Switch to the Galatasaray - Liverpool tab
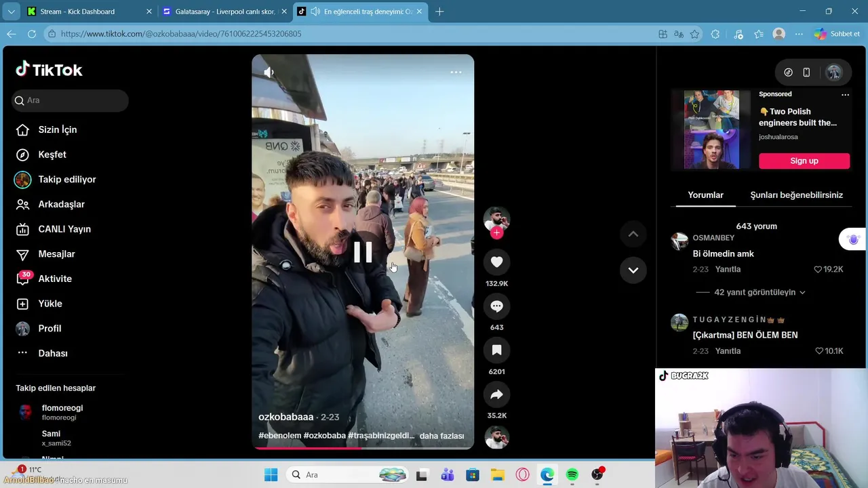Viewport: 868px width, 488px height. point(225,12)
